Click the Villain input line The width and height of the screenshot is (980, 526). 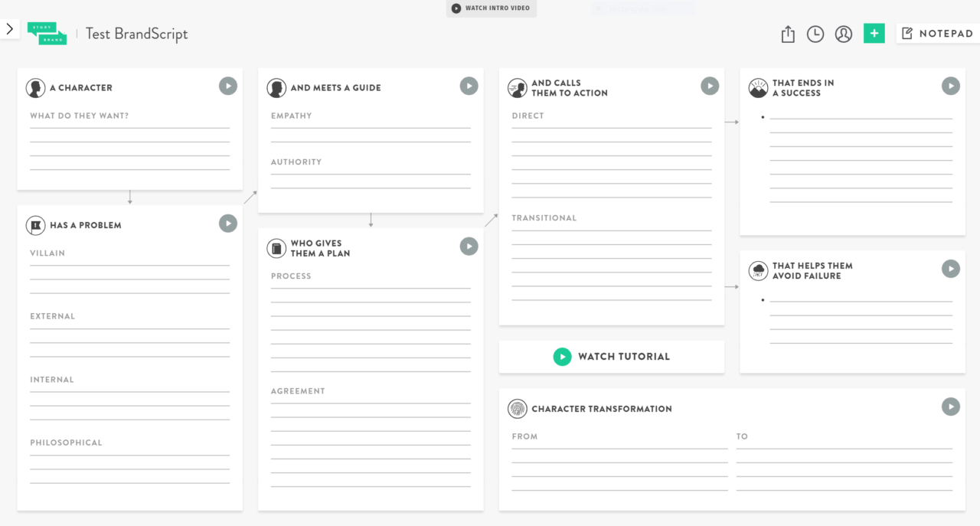coord(129,262)
